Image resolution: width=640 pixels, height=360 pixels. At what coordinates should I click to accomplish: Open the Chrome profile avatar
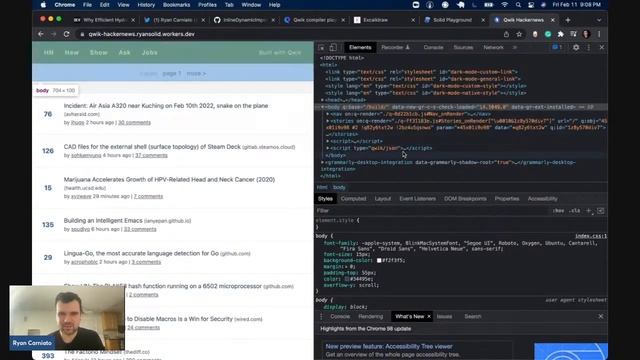tap(587, 34)
